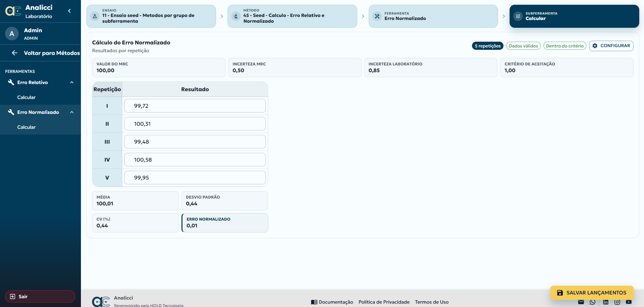Go to Ferramenta Erro Normalizado breadcrumb
This screenshot has width=644, height=307.
point(433,16)
